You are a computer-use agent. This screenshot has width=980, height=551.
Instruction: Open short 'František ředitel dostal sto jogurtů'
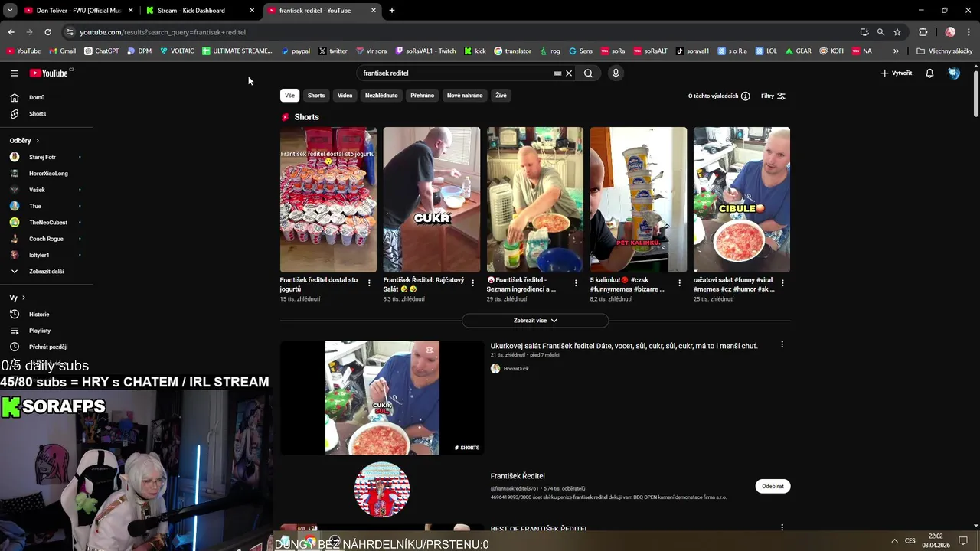pos(328,200)
